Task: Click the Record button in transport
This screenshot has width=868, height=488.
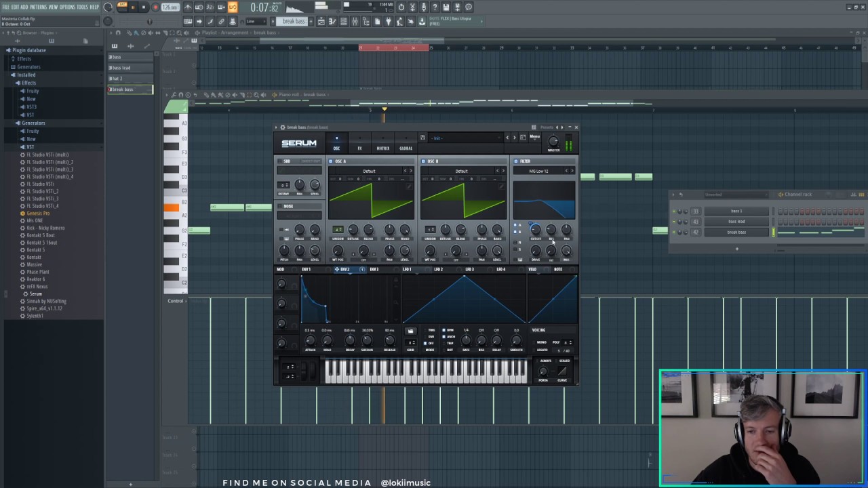Action: (155, 7)
